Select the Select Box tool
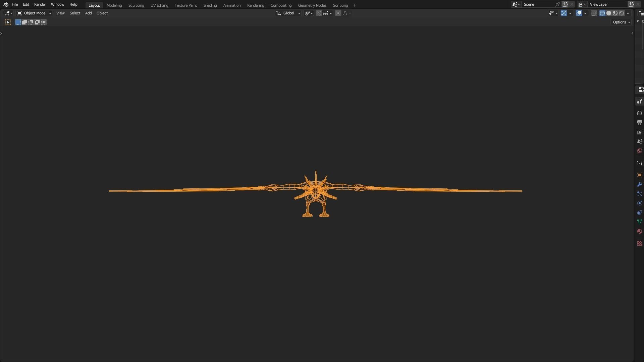This screenshot has height=362, width=644. click(8, 22)
